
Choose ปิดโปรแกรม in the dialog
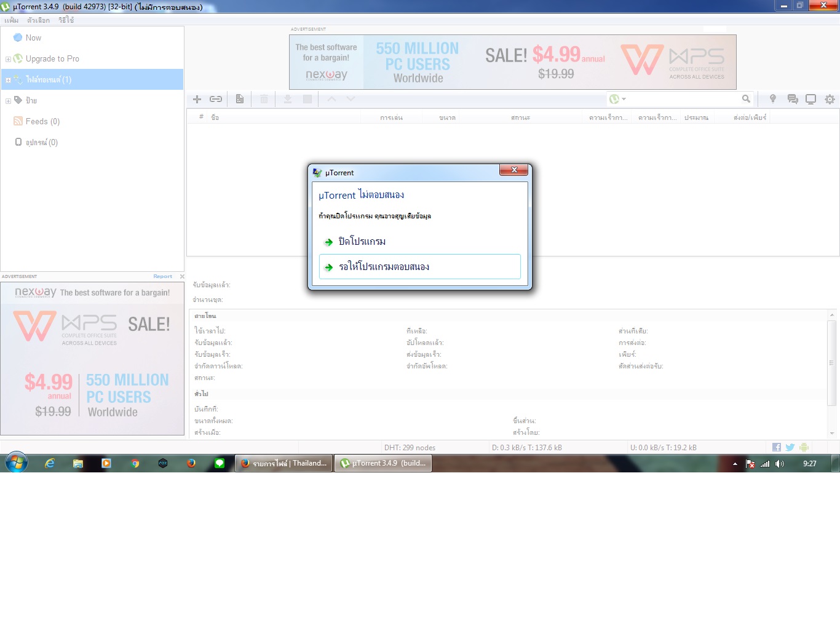pyautogui.click(x=420, y=241)
